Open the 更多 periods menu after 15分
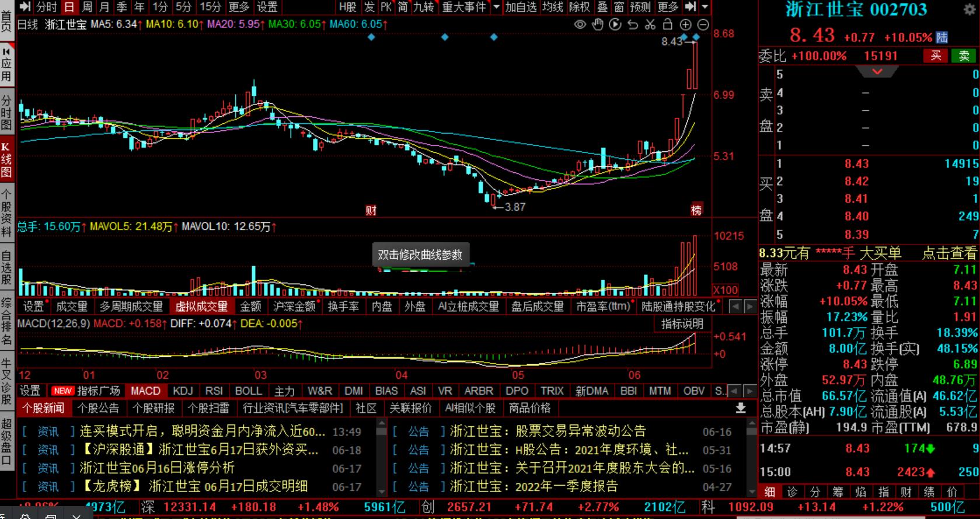980x519 pixels. pyautogui.click(x=239, y=7)
